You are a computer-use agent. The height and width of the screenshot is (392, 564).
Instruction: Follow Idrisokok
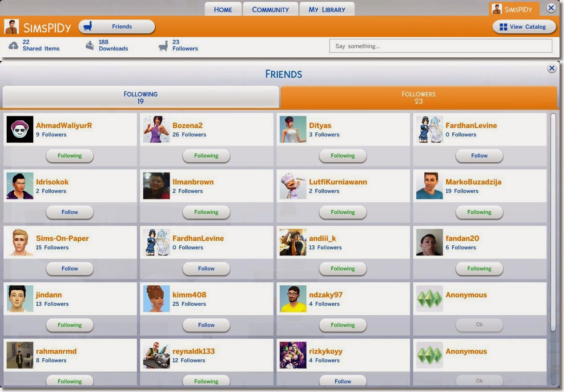70,212
